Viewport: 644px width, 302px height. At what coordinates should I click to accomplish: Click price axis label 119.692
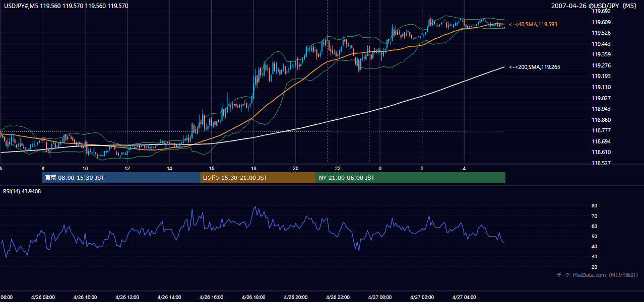click(x=601, y=11)
